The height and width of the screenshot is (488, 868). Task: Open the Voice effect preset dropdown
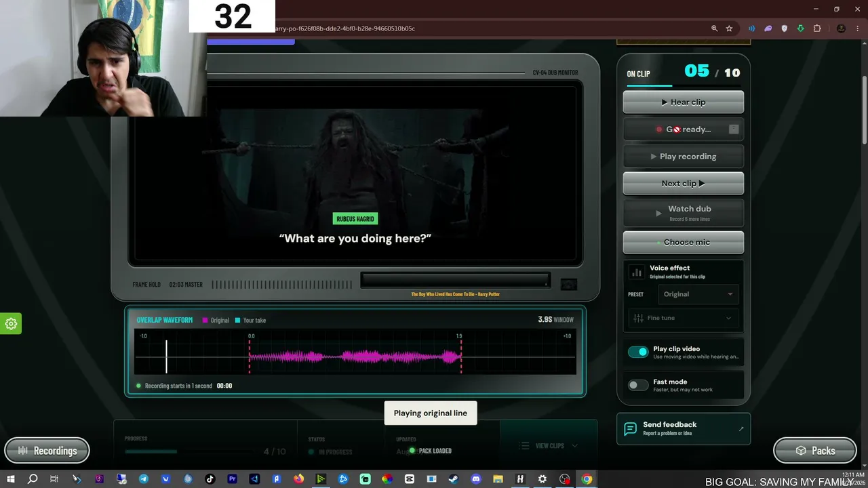pos(698,294)
